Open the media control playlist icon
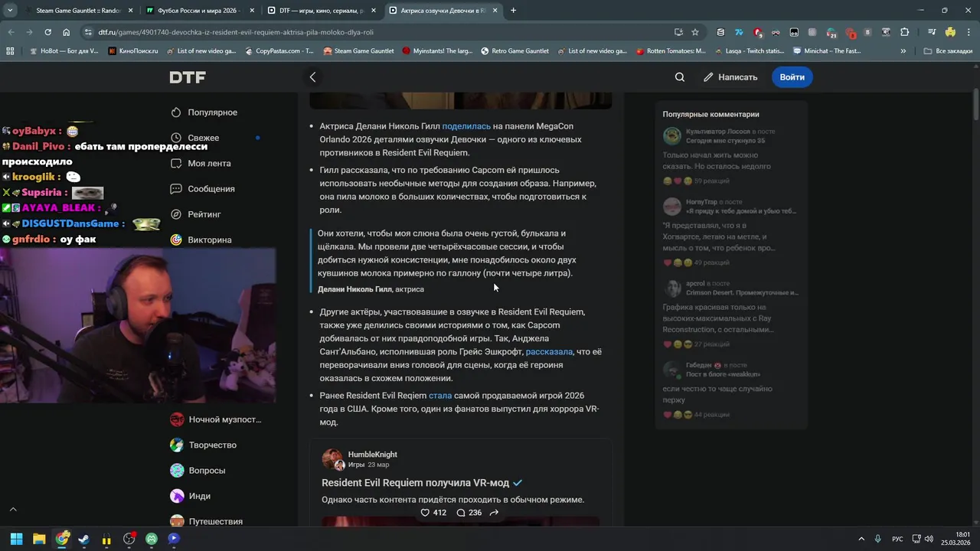Image resolution: width=980 pixels, height=551 pixels. pos(932,32)
